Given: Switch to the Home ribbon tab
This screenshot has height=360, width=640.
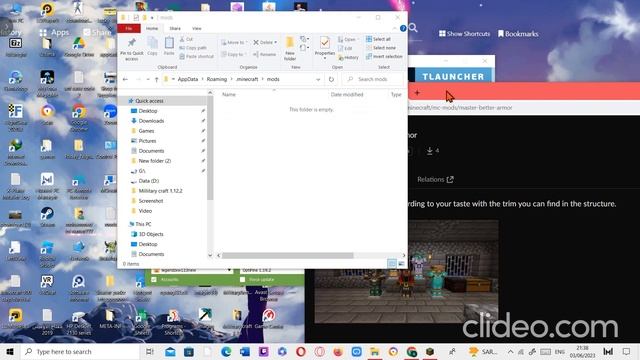Looking at the screenshot, I should coord(152,28).
